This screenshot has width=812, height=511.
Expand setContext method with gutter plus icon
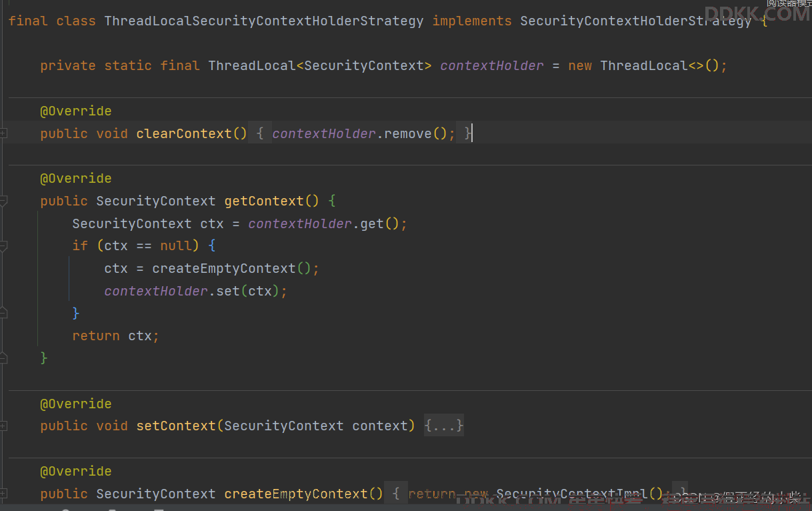pyautogui.click(x=3, y=426)
